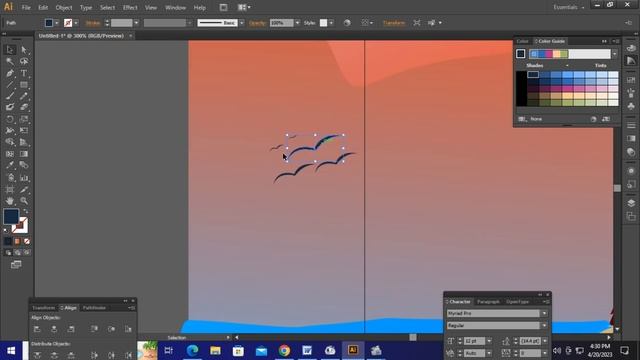The image size is (640, 360).
Task: Select the Scale tool
Action: (24, 119)
